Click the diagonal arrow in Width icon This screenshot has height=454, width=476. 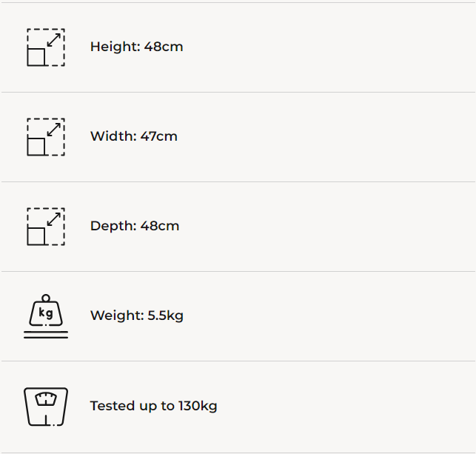[x=53, y=130]
